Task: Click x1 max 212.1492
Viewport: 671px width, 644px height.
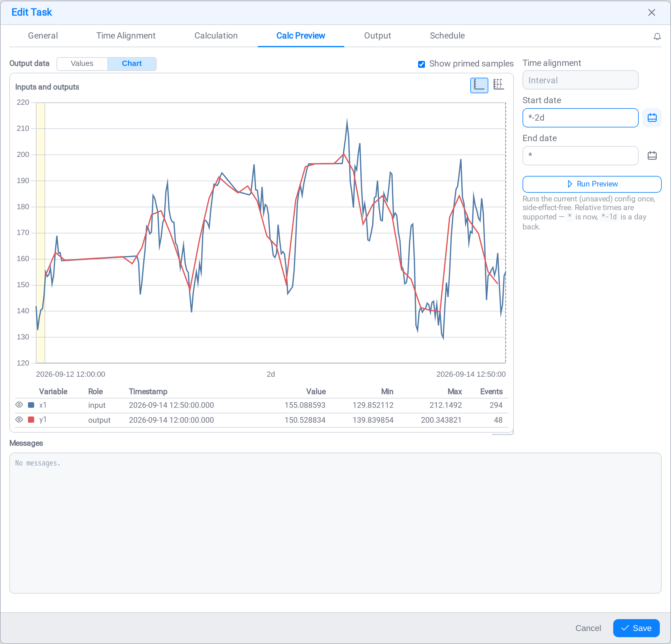Action: tap(445, 405)
